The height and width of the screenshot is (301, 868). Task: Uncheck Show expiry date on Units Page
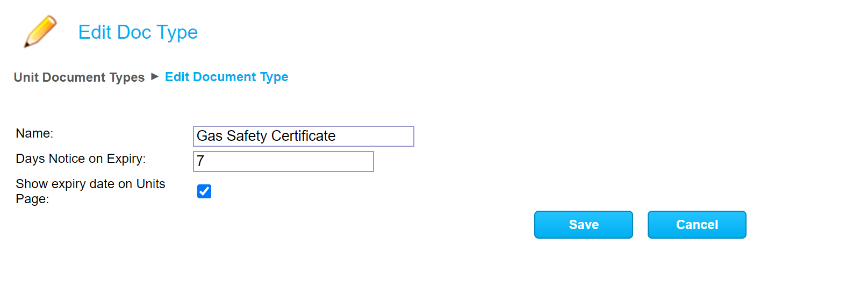[x=204, y=191]
